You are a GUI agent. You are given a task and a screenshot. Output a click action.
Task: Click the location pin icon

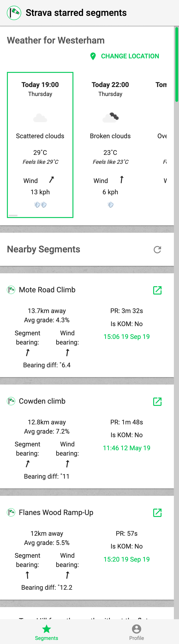93,56
